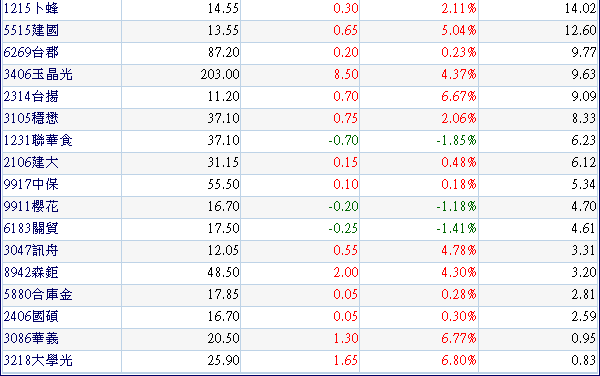Open stock link 1231聯華食
Screen dimensions: 600x376
pos(38,140)
